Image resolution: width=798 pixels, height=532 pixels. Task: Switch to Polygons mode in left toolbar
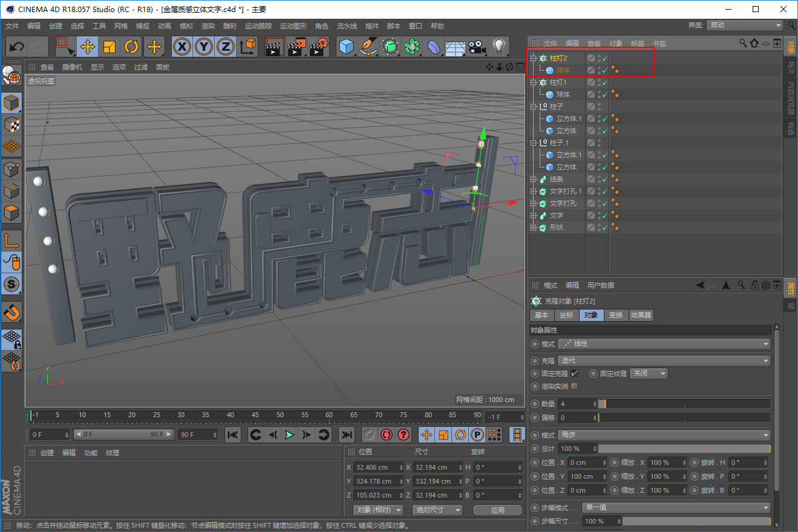click(x=11, y=213)
